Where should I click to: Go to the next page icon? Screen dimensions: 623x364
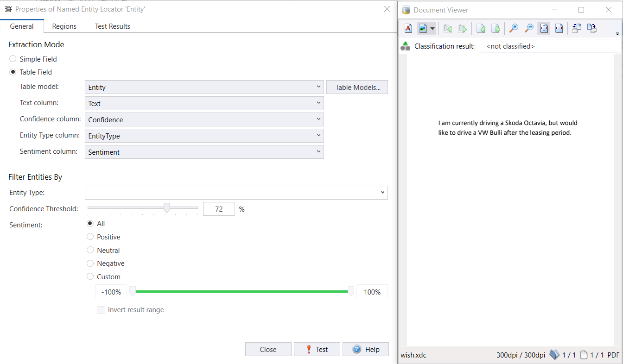(496, 29)
